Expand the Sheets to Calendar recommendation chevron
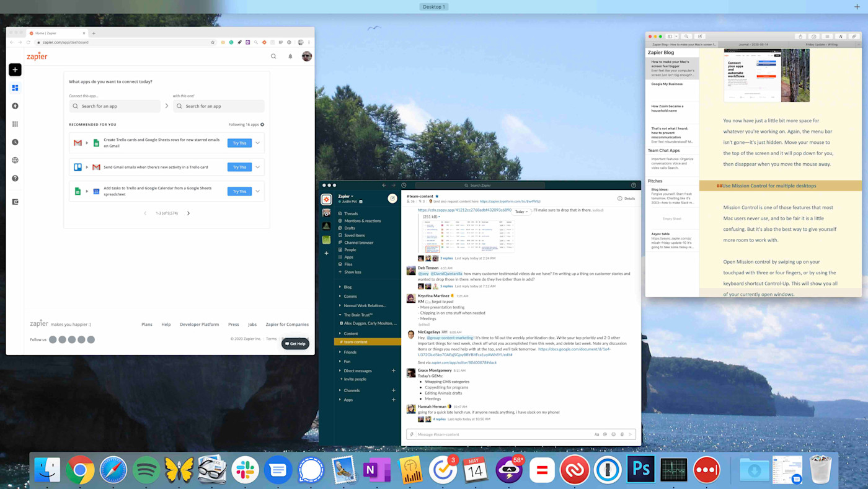 258,191
